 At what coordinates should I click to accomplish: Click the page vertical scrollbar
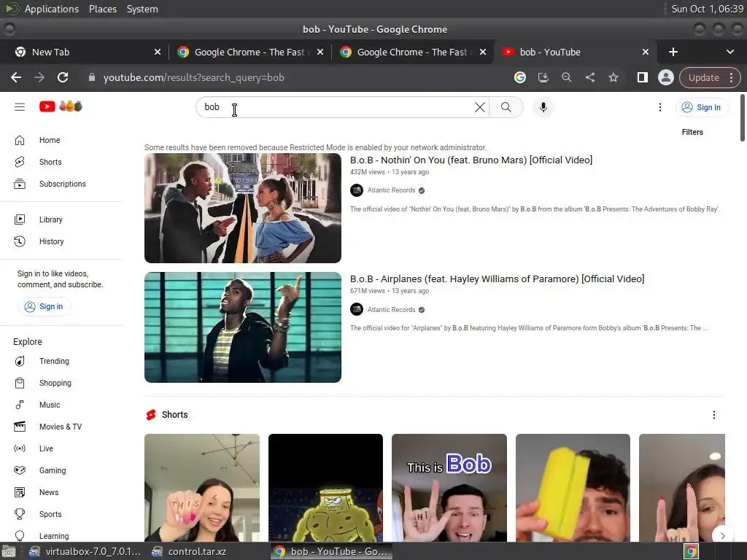(742, 118)
